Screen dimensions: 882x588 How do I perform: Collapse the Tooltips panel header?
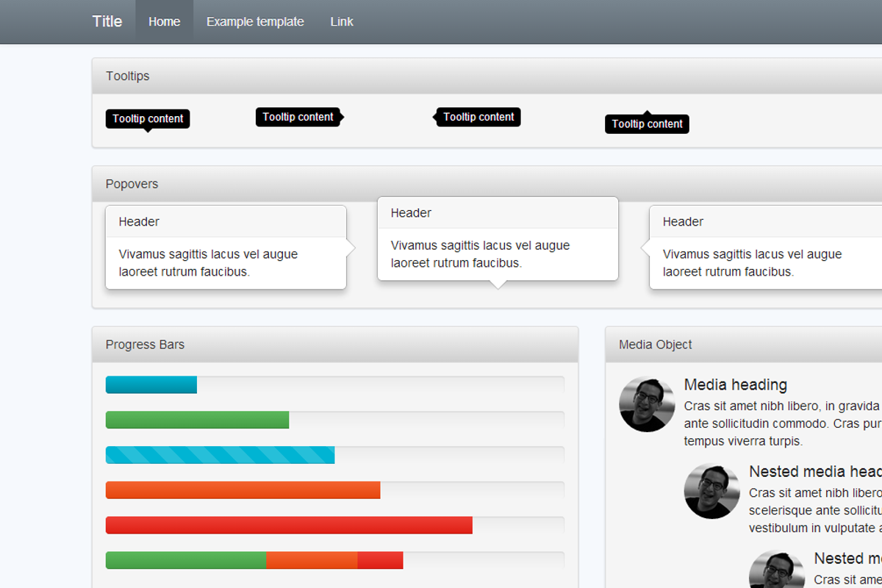128,76
